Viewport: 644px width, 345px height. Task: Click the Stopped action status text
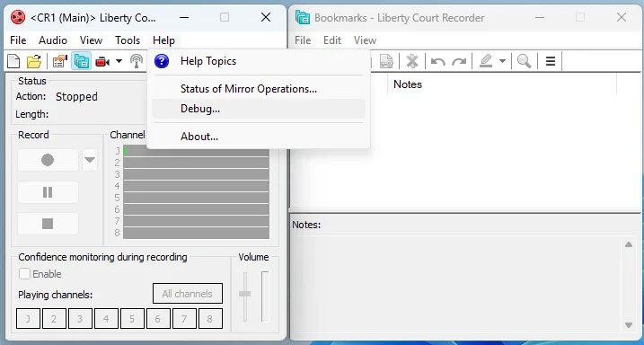click(x=77, y=97)
